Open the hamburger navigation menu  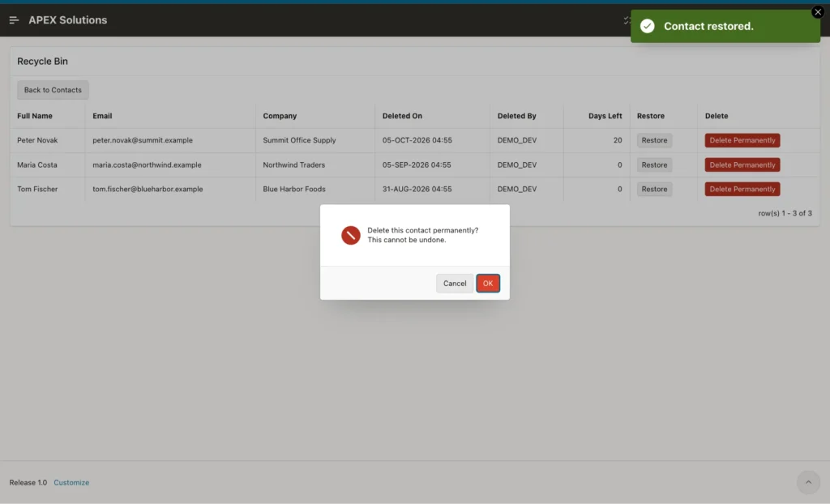pyautogui.click(x=14, y=20)
